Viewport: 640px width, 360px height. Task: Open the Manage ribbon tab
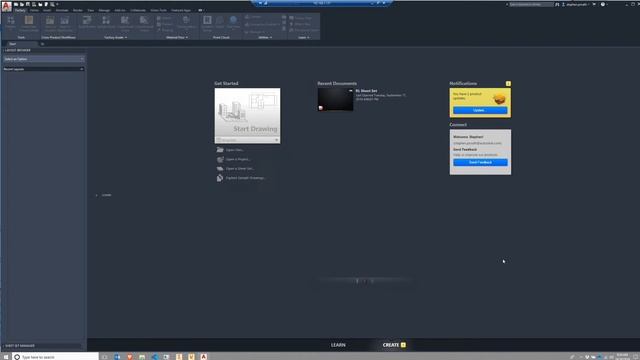click(x=104, y=10)
